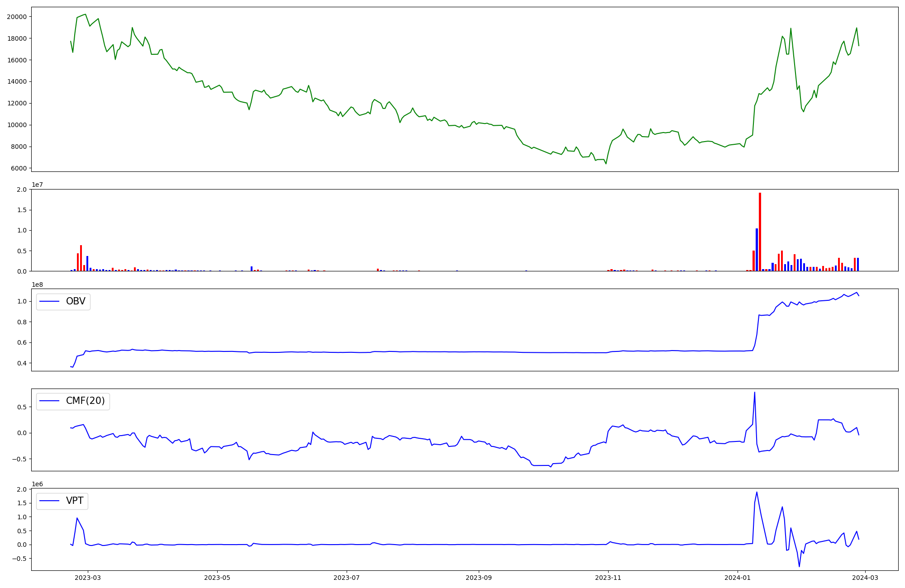Click the 1e8 OBV scale label
The image size is (905, 588).
tap(37, 285)
